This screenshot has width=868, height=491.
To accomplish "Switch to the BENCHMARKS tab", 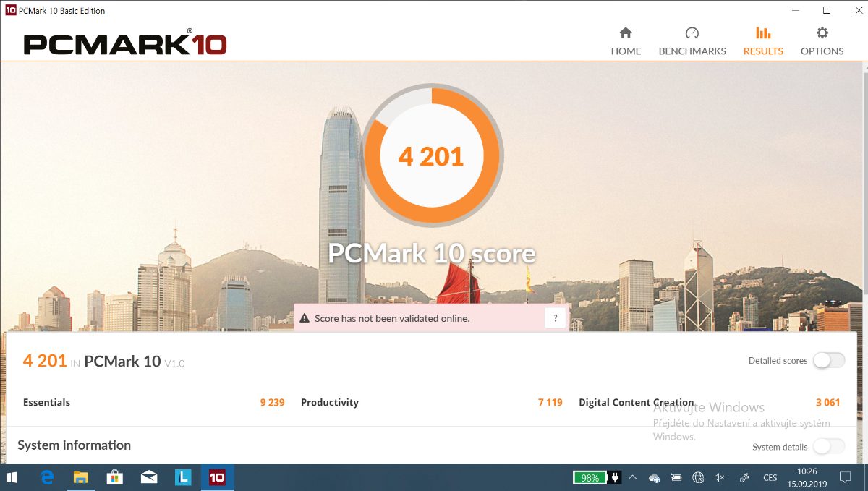I will point(692,41).
